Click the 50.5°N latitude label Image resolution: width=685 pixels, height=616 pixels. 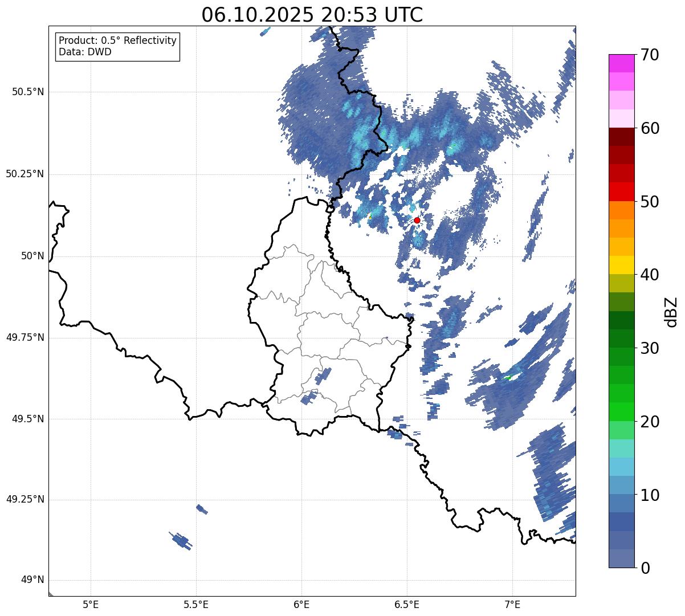point(28,92)
